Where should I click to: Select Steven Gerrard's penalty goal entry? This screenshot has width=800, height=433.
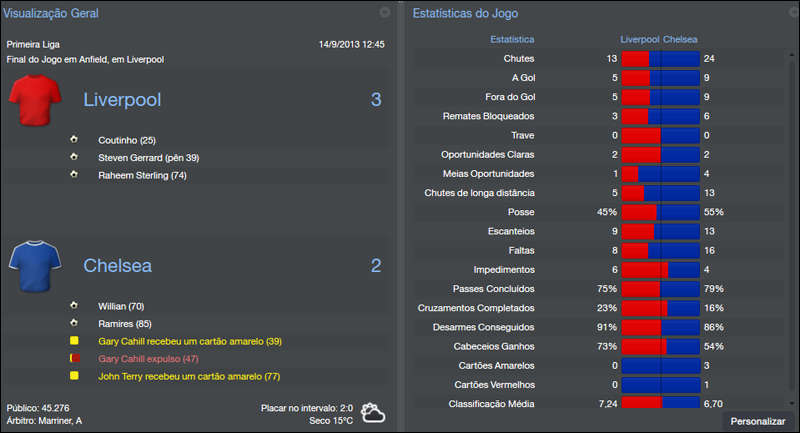tap(148, 157)
